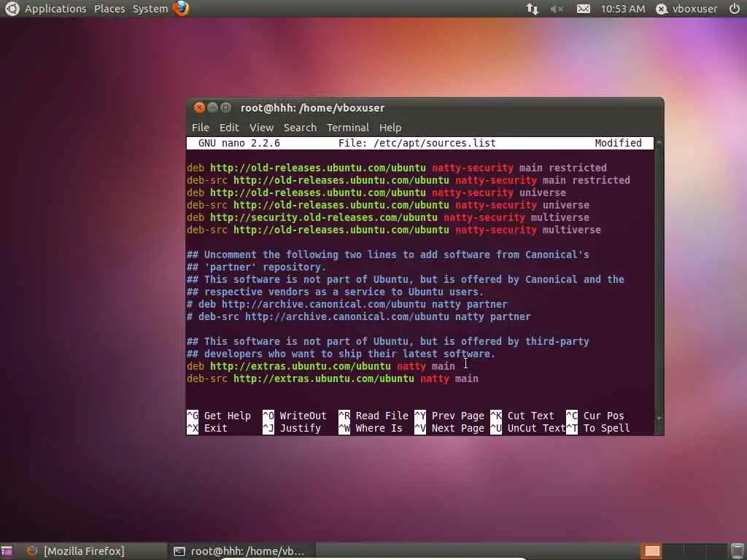Open the terminal File menu
This screenshot has height=560, width=747.
tap(200, 128)
